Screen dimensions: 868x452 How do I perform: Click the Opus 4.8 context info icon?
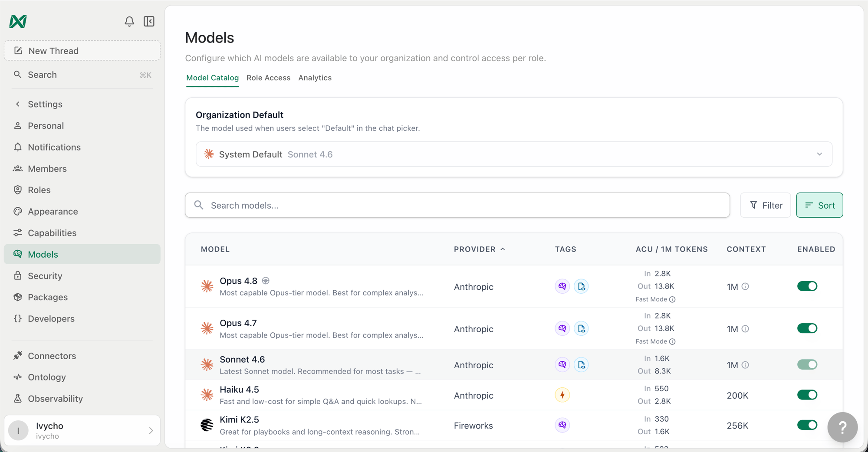745,286
